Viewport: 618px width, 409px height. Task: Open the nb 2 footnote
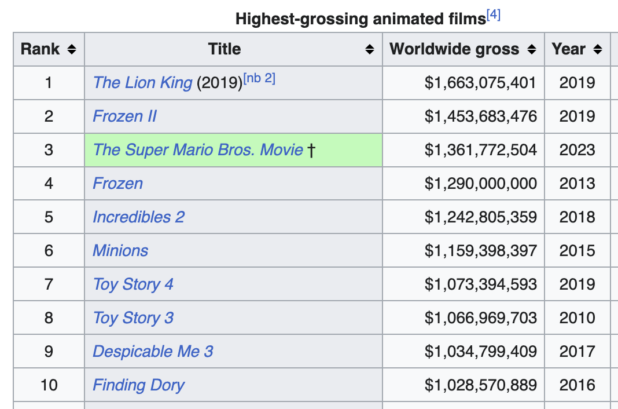pos(258,79)
